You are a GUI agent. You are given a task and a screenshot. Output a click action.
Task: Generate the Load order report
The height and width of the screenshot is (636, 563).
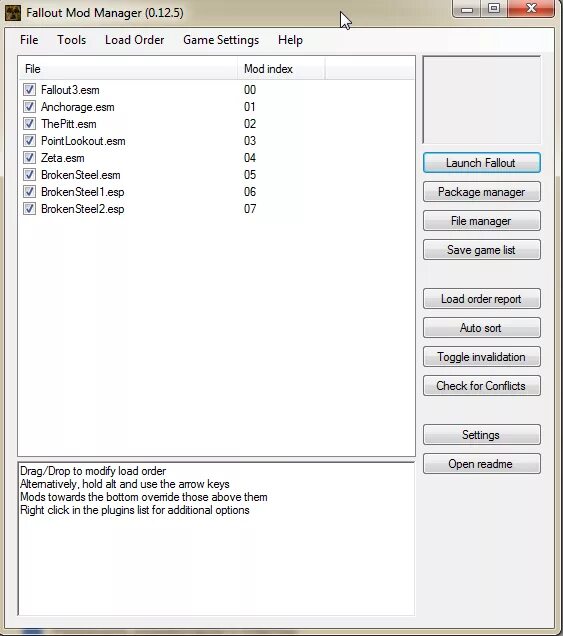pyautogui.click(x=481, y=299)
